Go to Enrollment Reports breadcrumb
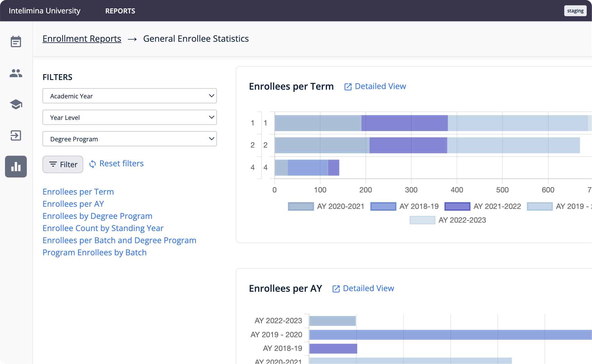This screenshot has height=364, width=592. [82, 39]
